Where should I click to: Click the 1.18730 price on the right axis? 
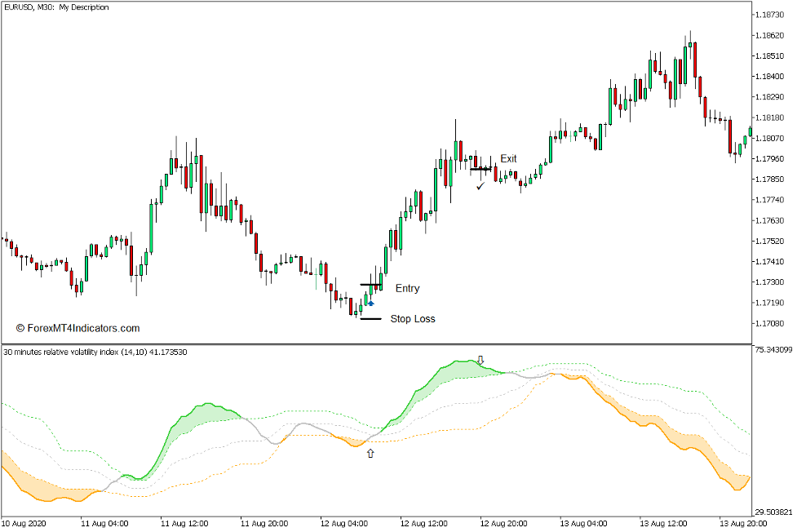click(x=771, y=12)
